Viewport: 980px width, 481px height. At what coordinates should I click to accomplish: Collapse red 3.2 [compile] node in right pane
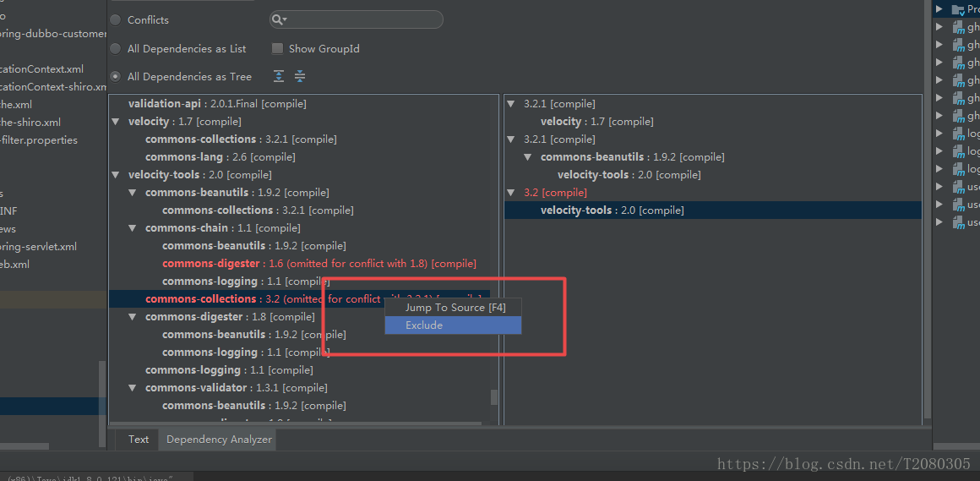pyautogui.click(x=510, y=193)
